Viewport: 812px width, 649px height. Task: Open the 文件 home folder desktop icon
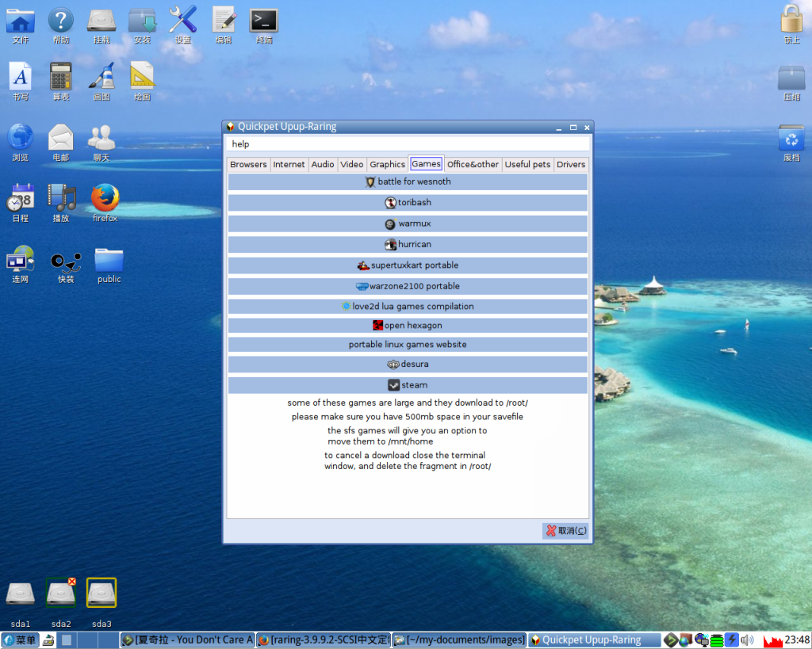click(x=20, y=21)
